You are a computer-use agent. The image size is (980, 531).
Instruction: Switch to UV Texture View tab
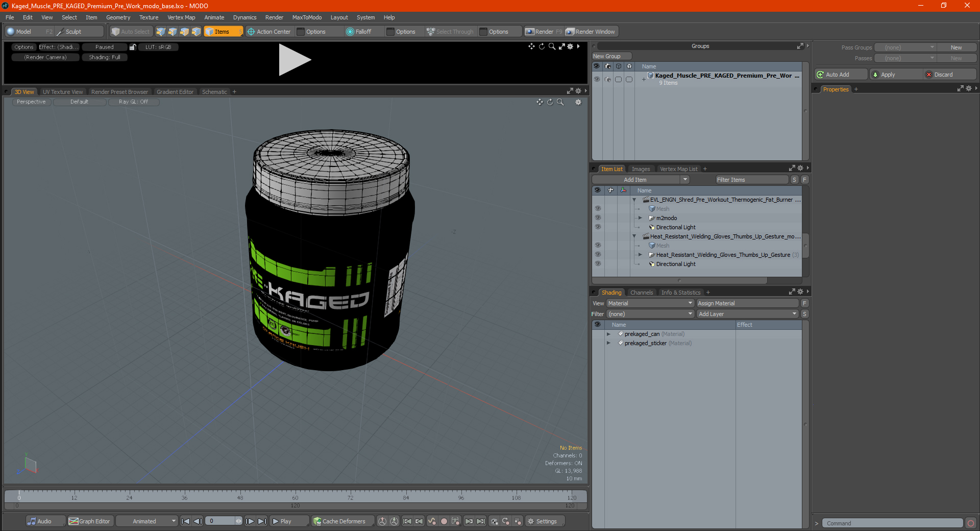tap(62, 92)
